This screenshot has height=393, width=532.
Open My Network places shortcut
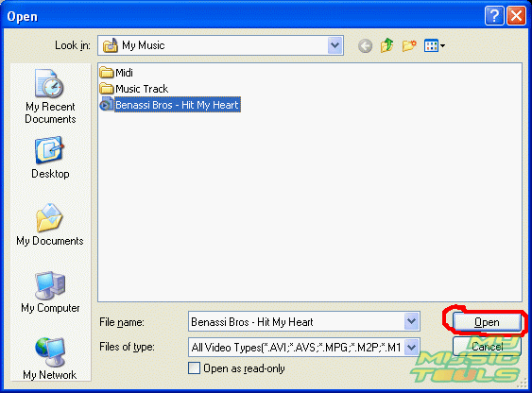(x=50, y=359)
